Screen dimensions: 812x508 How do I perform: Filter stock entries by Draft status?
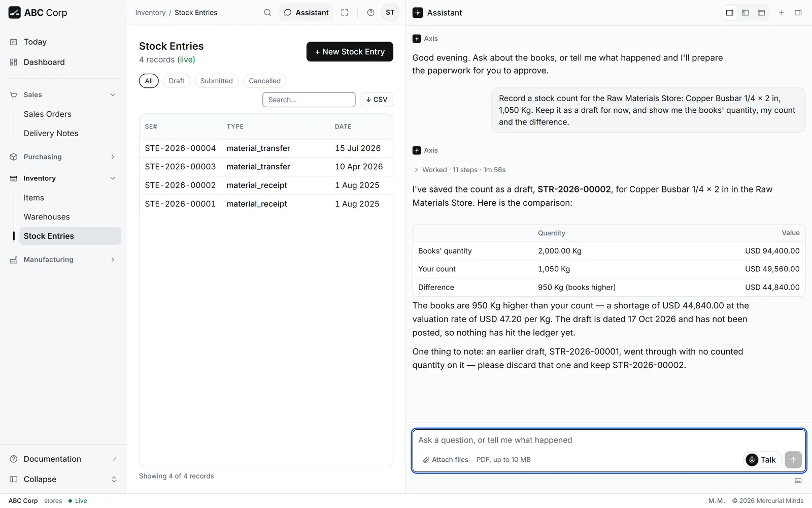177,81
